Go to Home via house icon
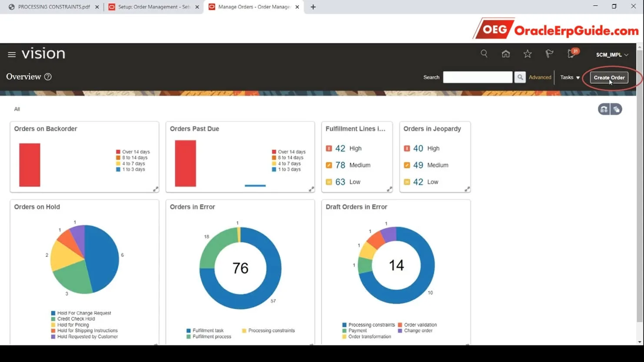644x362 pixels. point(506,54)
